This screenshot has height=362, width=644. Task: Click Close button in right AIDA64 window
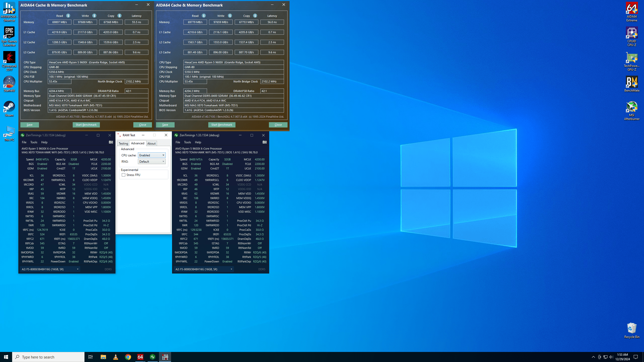[278, 125]
